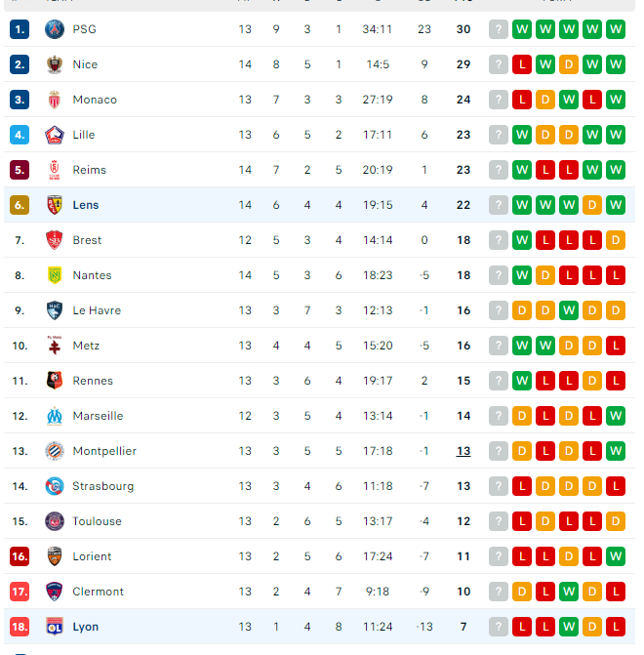Image resolution: width=644 pixels, height=655 pixels.
Task: Click the PSG club crest icon
Action: pyautogui.click(x=54, y=29)
